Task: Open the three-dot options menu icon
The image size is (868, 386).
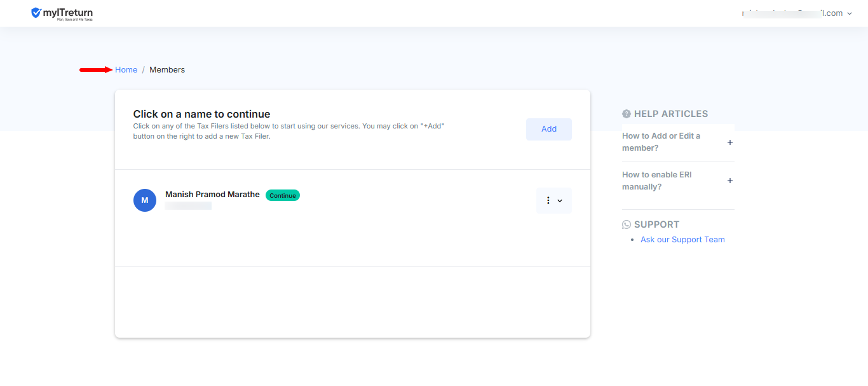Action: tap(548, 200)
